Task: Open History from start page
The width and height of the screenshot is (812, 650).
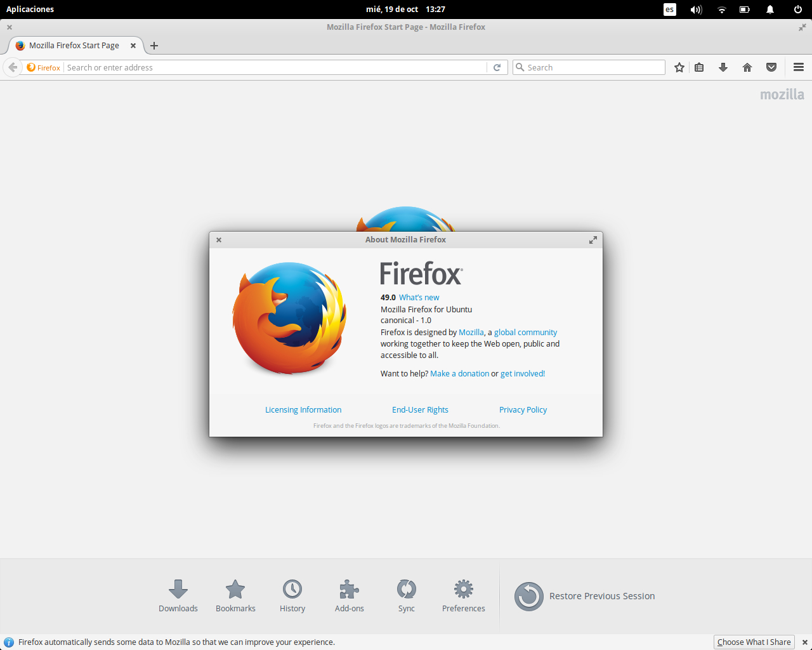Action: tap(292, 595)
